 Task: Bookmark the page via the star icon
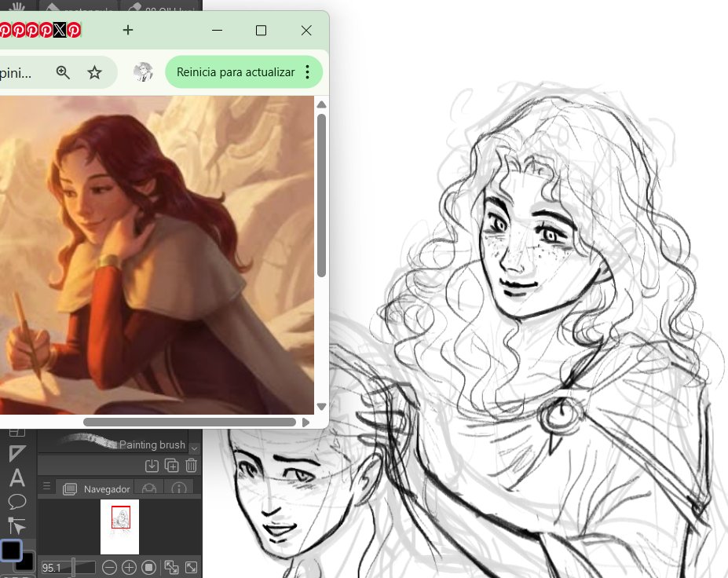[x=95, y=71]
